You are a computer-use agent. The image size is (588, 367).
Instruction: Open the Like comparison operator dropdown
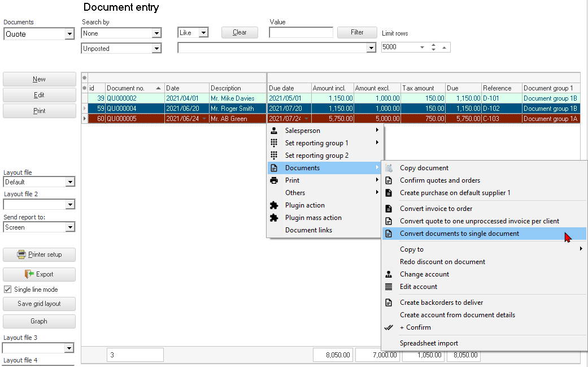(203, 33)
